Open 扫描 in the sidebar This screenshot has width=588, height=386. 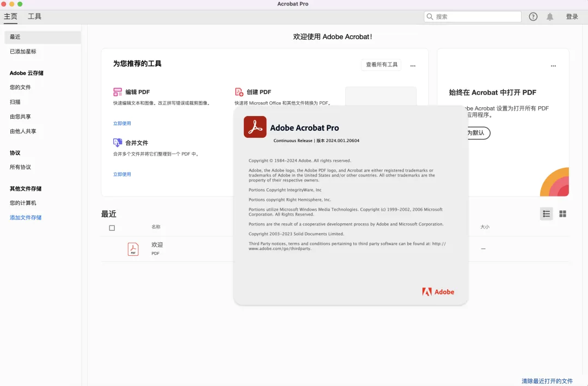(x=15, y=102)
